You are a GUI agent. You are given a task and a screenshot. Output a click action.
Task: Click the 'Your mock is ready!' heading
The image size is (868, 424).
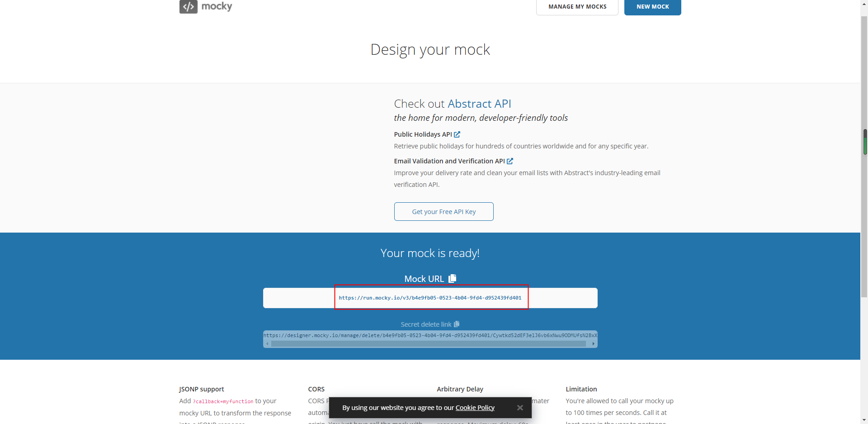coord(430,253)
